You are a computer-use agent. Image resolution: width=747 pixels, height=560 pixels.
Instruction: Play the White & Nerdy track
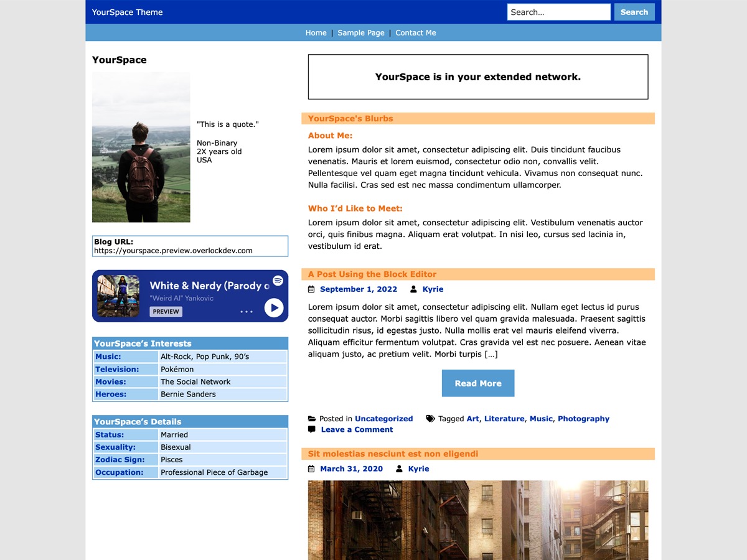point(274,307)
